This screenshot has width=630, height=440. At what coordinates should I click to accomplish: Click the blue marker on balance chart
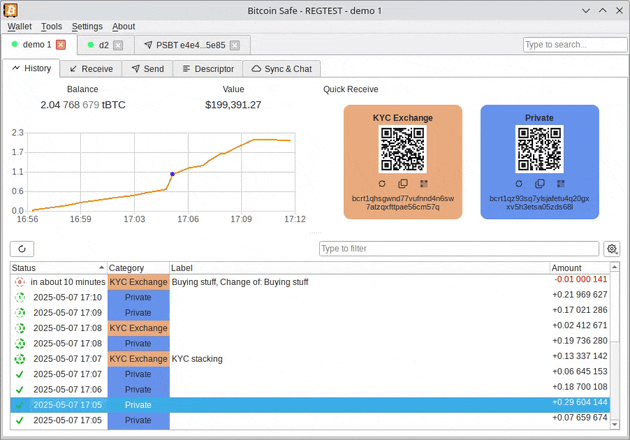click(x=172, y=174)
